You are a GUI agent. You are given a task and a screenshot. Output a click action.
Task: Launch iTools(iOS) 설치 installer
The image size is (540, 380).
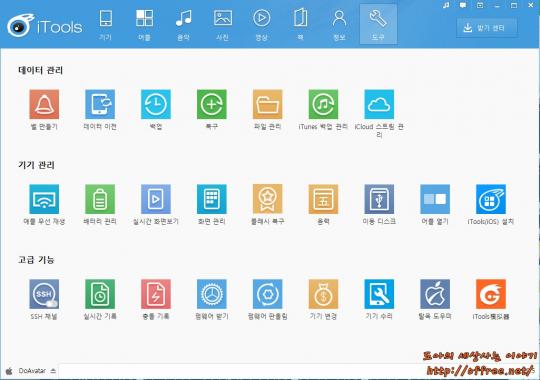tap(491, 199)
